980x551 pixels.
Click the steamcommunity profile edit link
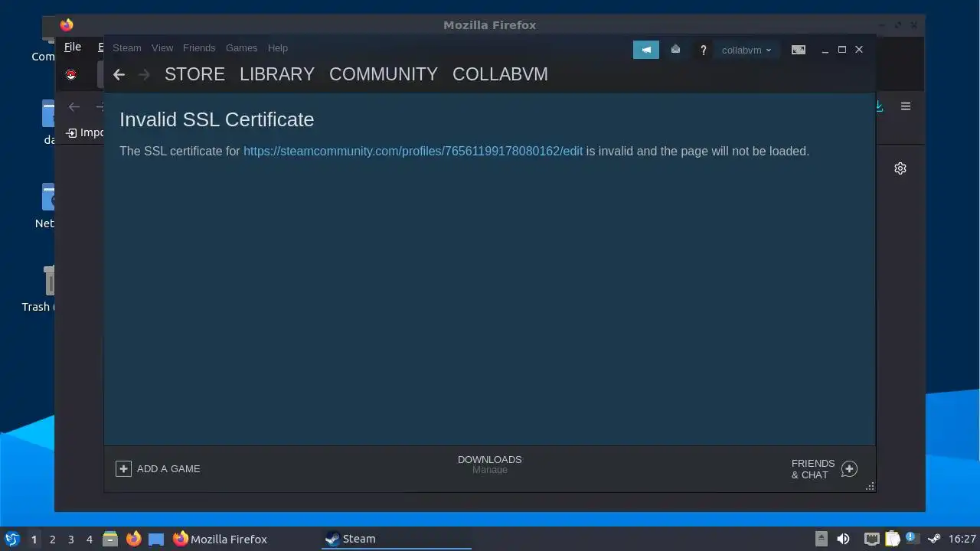413,152
